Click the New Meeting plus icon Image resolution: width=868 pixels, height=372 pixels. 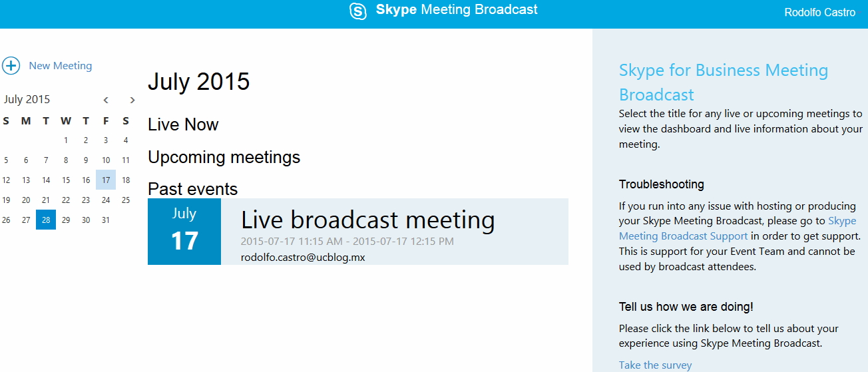click(x=11, y=65)
